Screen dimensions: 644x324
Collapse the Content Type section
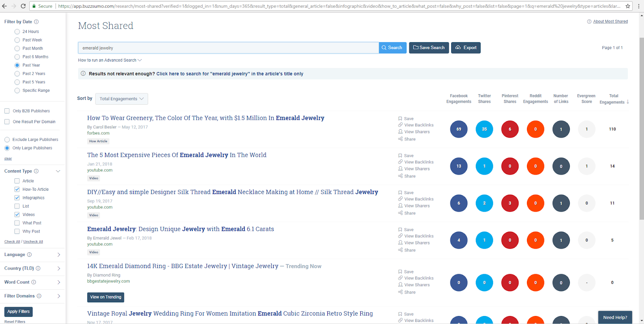[x=58, y=171]
